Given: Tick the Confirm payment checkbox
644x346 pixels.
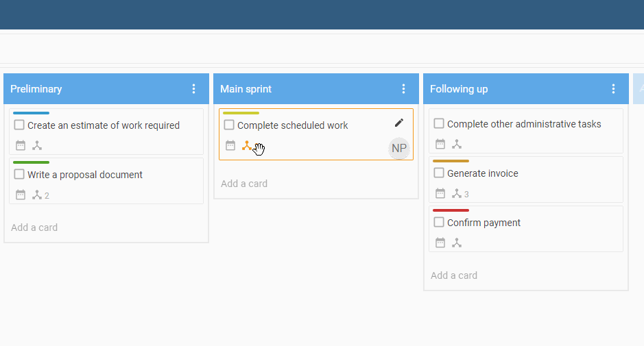Looking at the screenshot, I should pyautogui.click(x=439, y=222).
